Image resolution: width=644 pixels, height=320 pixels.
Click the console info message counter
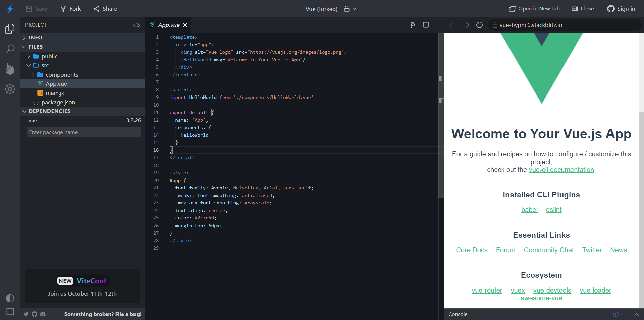tap(618, 314)
